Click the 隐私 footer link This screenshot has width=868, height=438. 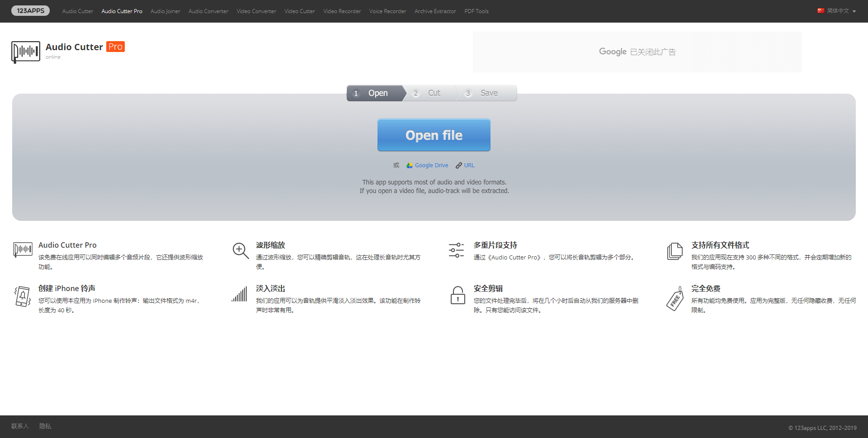click(45, 426)
